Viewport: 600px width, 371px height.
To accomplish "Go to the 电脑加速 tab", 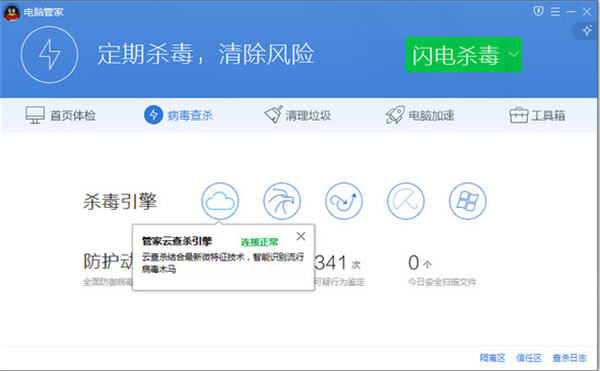I will click(420, 115).
